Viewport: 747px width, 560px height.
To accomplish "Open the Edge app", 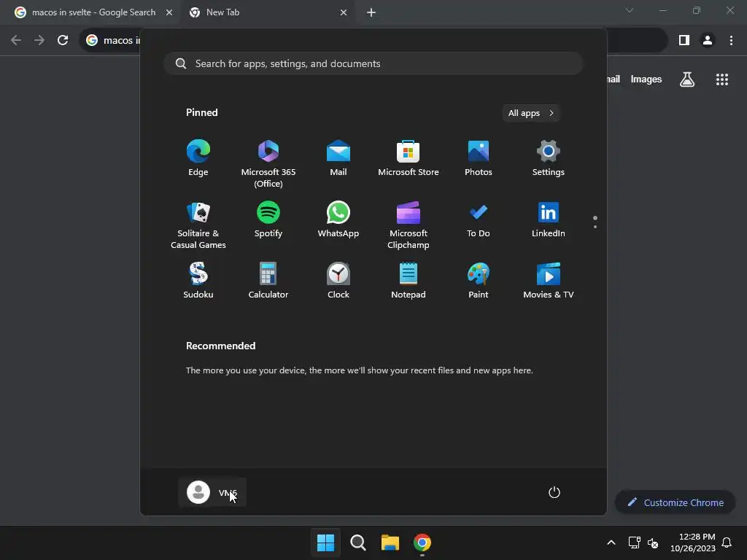I will click(x=198, y=158).
